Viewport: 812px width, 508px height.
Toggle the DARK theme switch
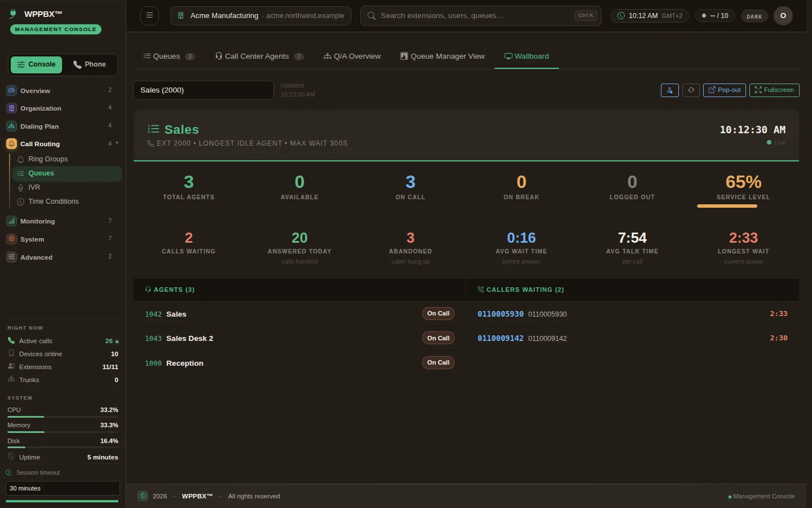[754, 16]
